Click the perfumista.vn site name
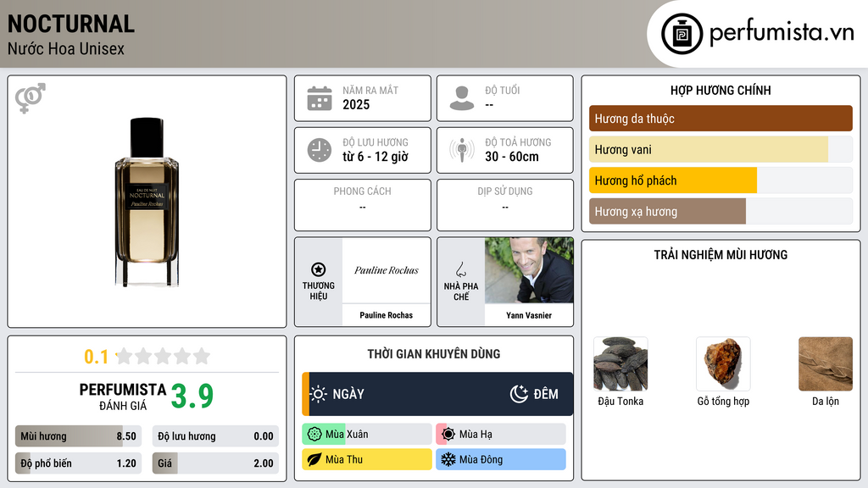 (782, 33)
